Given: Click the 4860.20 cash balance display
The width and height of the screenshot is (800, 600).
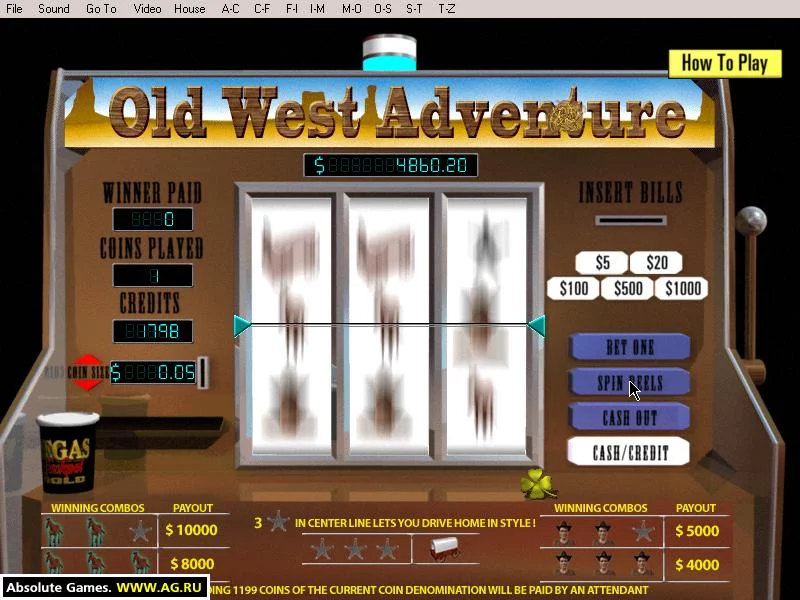Looking at the screenshot, I should click(x=391, y=165).
